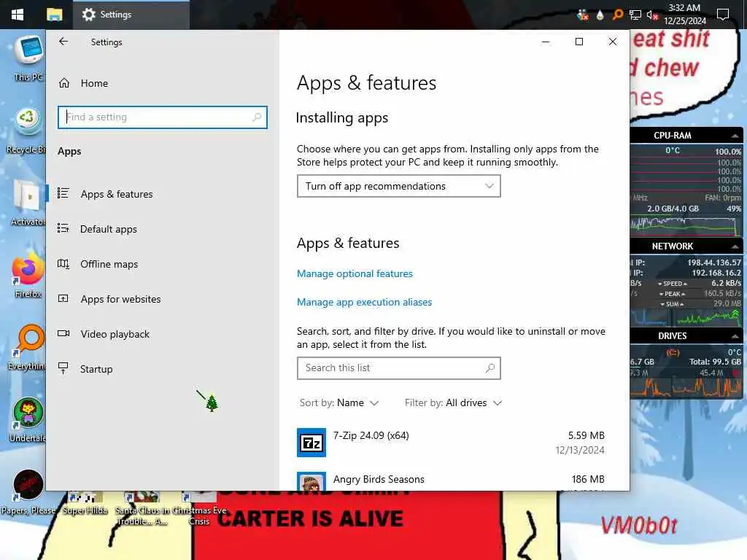The height and width of the screenshot is (560, 747).
Task: Open the Papers, Please desktop shortcut
Action: tap(28, 492)
